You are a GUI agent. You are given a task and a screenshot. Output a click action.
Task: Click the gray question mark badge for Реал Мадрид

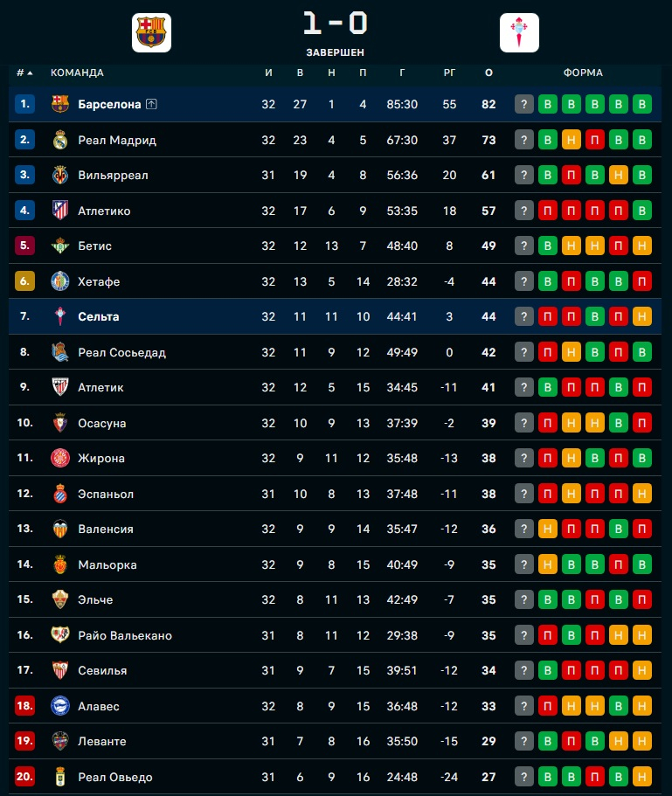524,140
